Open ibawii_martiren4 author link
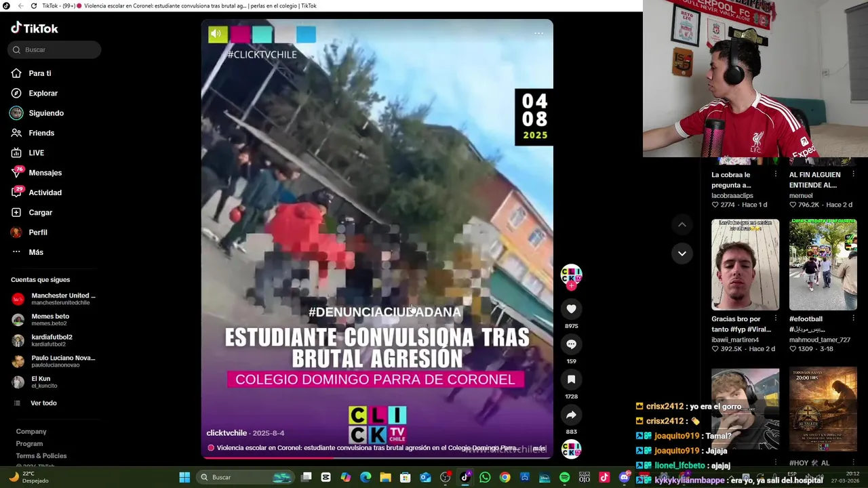The height and width of the screenshot is (488, 868). pyautogui.click(x=735, y=340)
